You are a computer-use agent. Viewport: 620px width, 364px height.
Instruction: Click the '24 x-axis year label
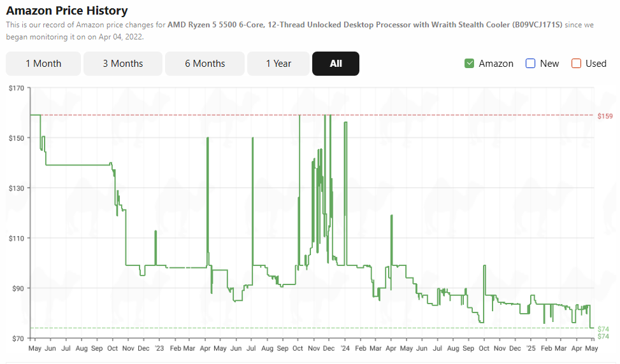[x=345, y=348]
